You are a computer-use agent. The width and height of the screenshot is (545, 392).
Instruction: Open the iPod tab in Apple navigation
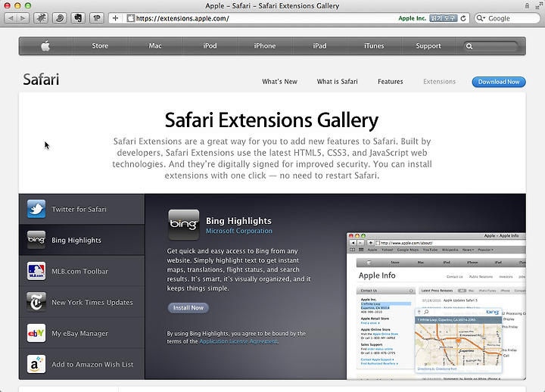(x=210, y=46)
